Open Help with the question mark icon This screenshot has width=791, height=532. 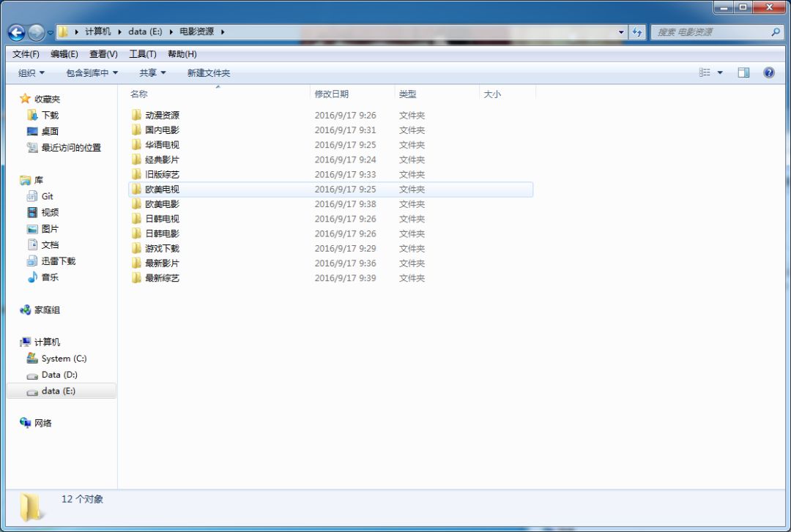pos(769,72)
